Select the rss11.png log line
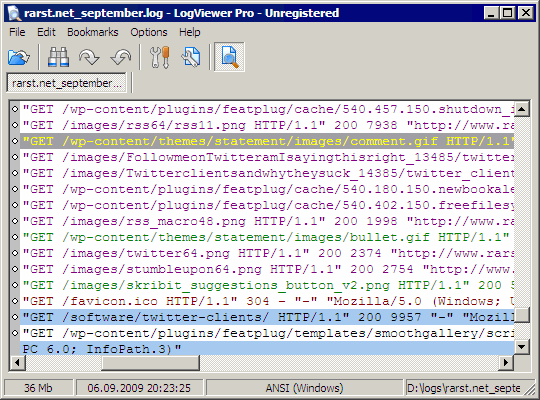This screenshot has width=540, height=400. [x=267, y=125]
